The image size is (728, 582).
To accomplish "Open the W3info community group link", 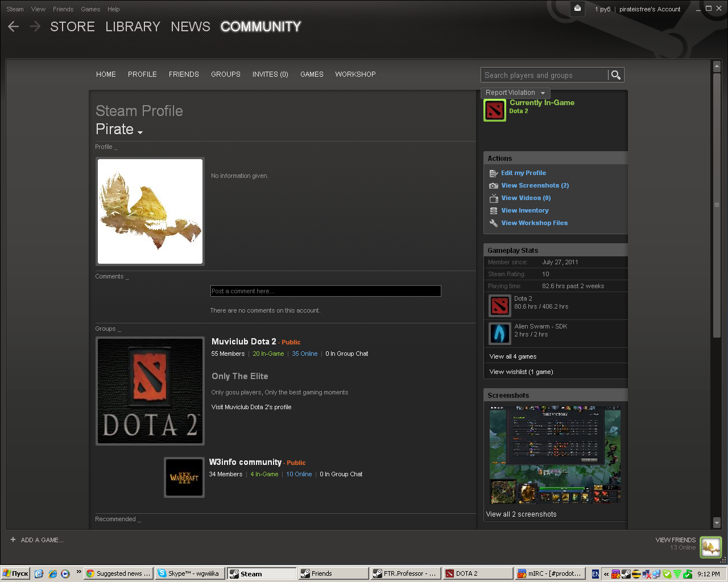I will pos(245,462).
